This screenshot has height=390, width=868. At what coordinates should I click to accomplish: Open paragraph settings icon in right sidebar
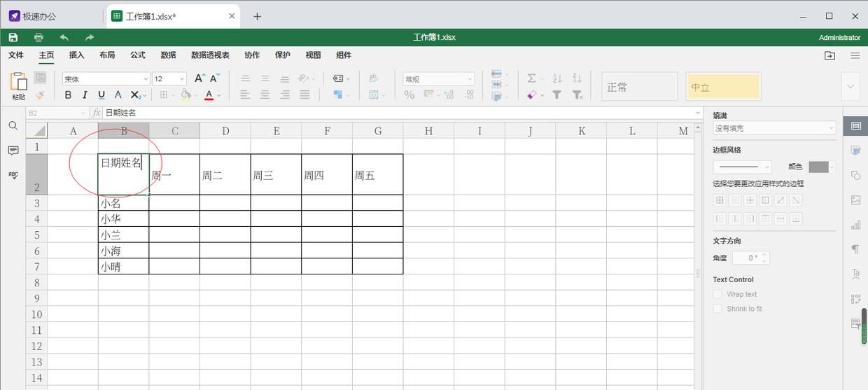855,249
